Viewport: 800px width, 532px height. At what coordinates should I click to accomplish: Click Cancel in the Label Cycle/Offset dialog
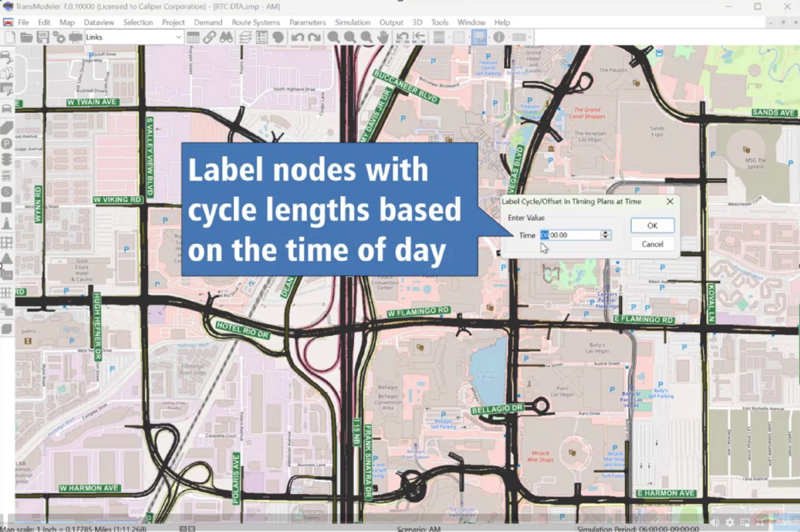[652, 244]
